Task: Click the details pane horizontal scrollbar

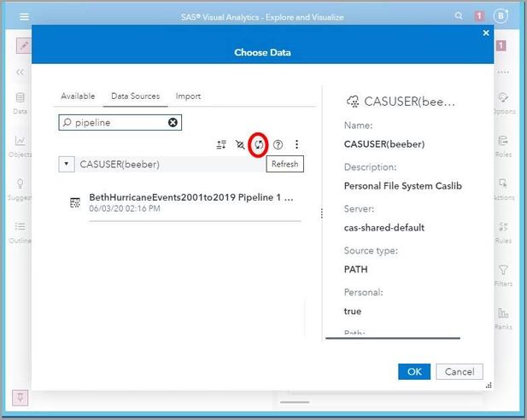Action: coord(393,338)
